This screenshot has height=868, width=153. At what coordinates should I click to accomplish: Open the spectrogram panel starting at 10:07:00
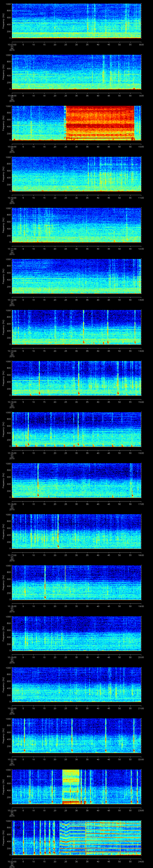point(76,21)
